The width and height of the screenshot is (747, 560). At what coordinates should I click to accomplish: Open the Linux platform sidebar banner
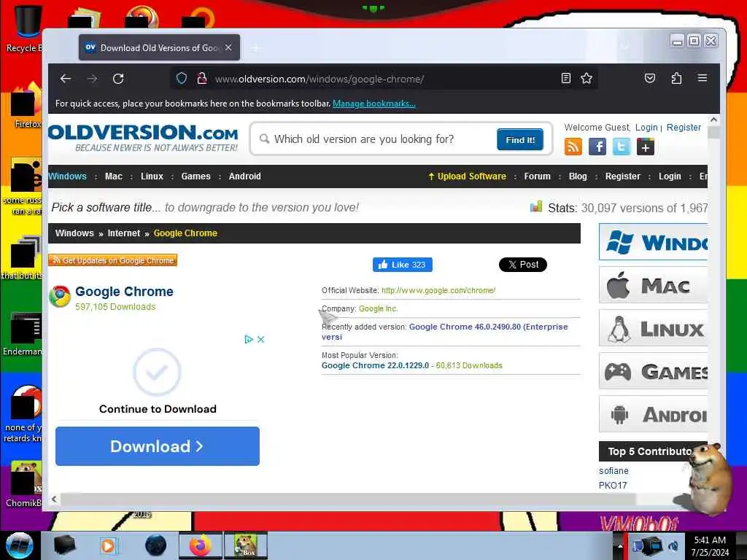tap(653, 328)
